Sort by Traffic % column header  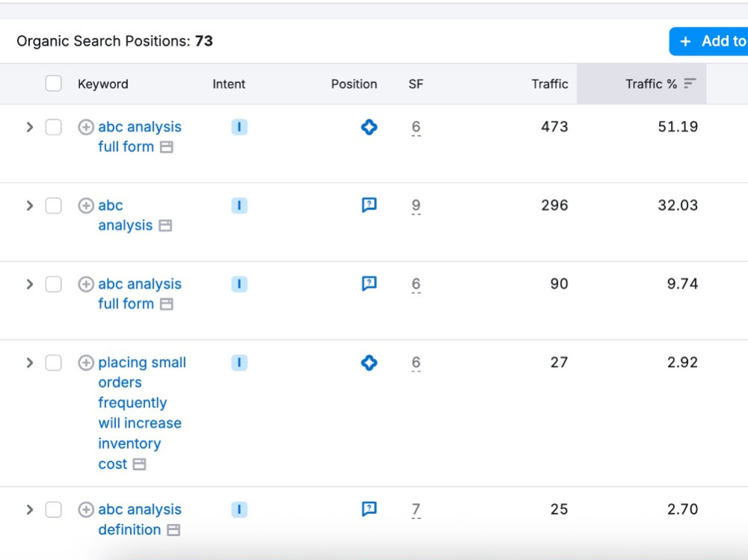(x=651, y=84)
